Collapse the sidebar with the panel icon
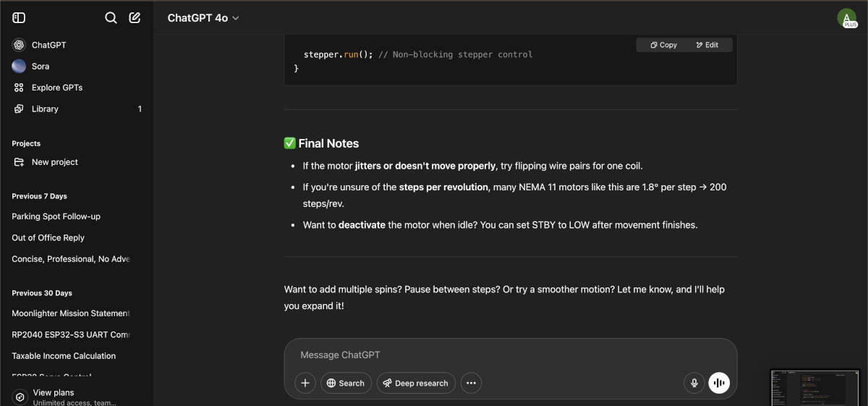Image resolution: width=868 pixels, height=406 pixels. pyautogui.click(x=20, y=17)
